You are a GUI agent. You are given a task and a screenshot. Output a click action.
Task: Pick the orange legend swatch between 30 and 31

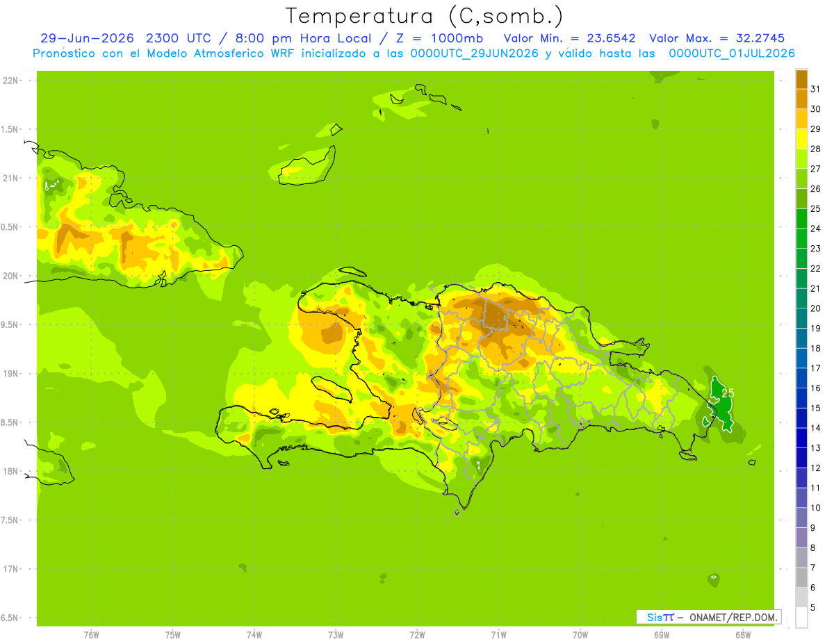(x=801, y=99)
